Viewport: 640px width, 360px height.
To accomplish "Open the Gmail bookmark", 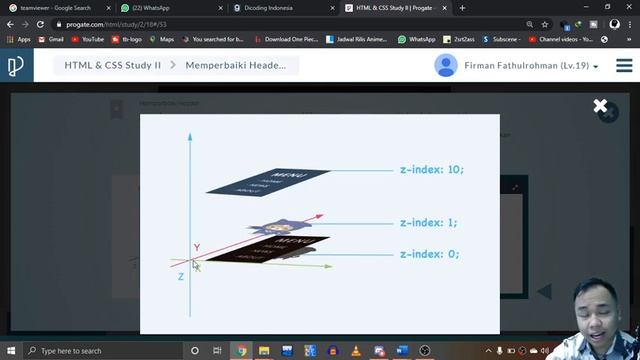I will 51,39.
